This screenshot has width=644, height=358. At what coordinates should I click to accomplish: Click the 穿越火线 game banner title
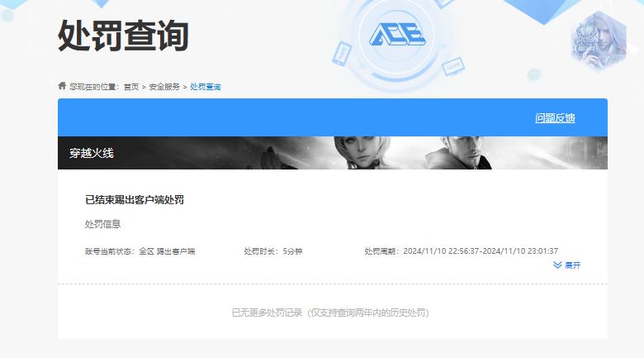91,153
